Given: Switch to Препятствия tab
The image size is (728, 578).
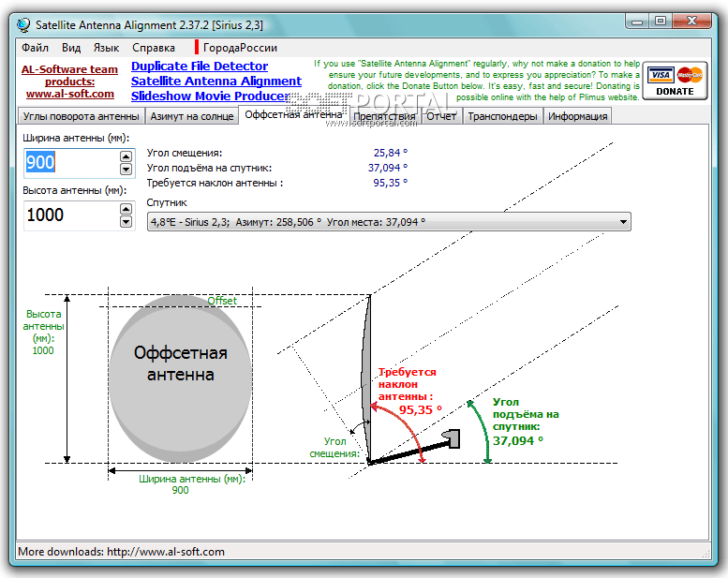Looking at the screenshot, I should pyautogui.click(x=384, y=116).
